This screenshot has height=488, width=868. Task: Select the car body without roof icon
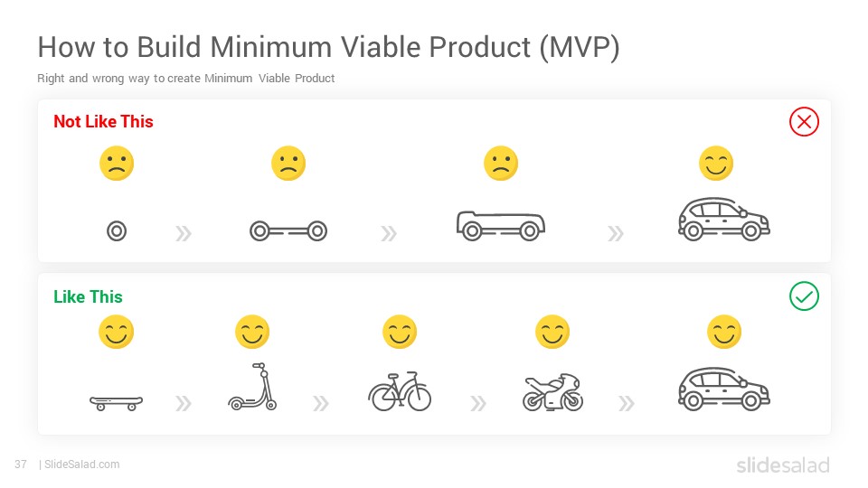tap(501, 226)
